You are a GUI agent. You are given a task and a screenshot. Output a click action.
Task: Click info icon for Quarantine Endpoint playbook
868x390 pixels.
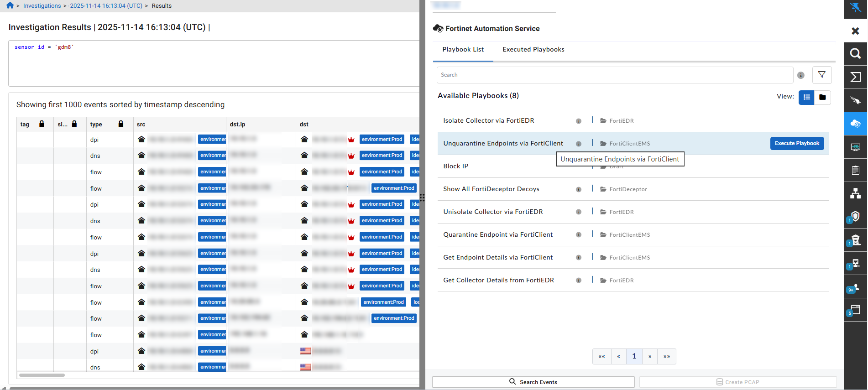579,235
